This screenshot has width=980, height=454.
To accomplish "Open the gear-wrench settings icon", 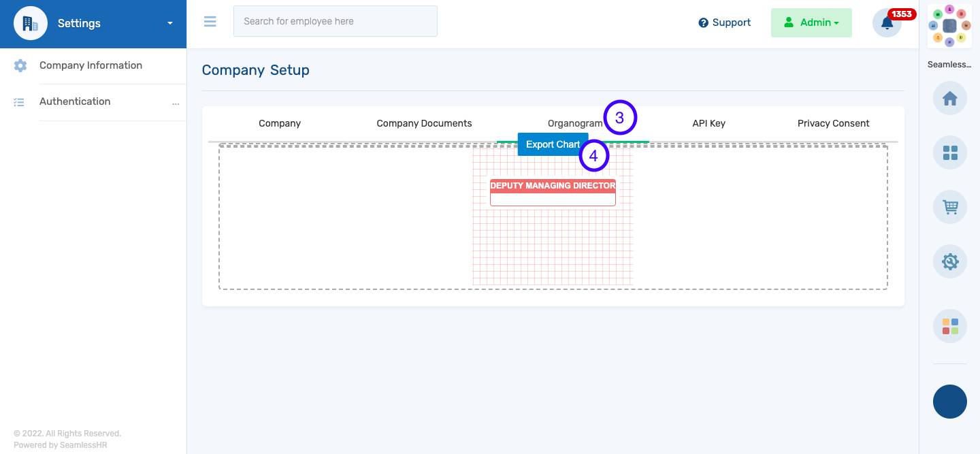I will 949,261.
